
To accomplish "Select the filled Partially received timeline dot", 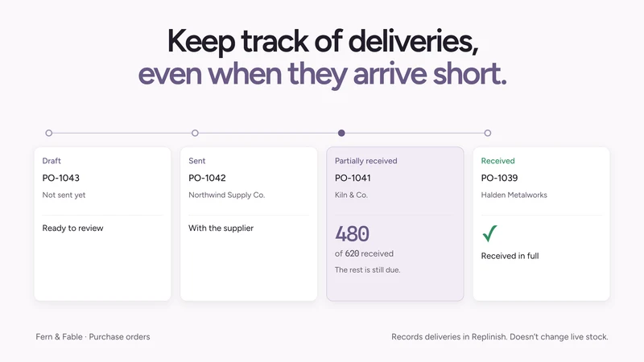I will pos(341,133).
